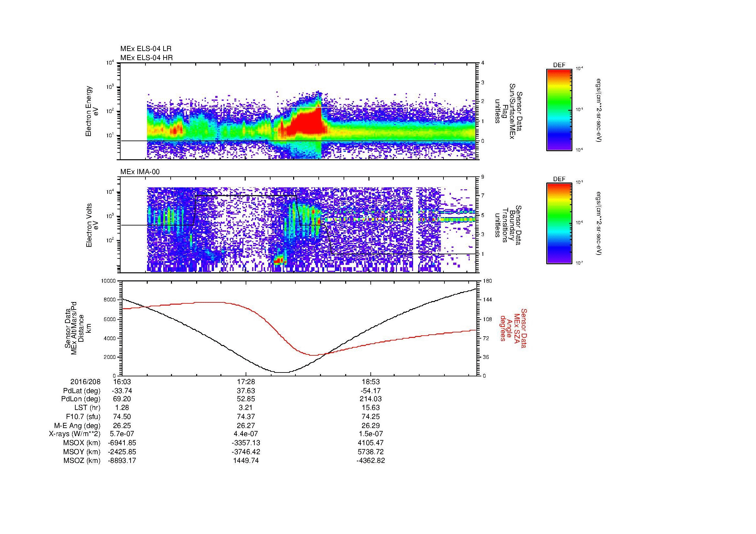Click the time tick label '17:28'
The image size is (756, 534).
click(246, 382)
